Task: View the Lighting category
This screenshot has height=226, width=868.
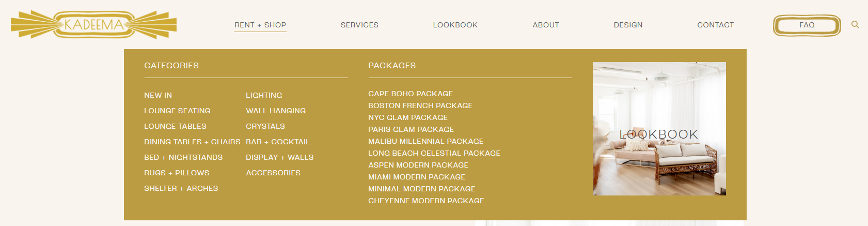Action: click(x=264, y=95)
